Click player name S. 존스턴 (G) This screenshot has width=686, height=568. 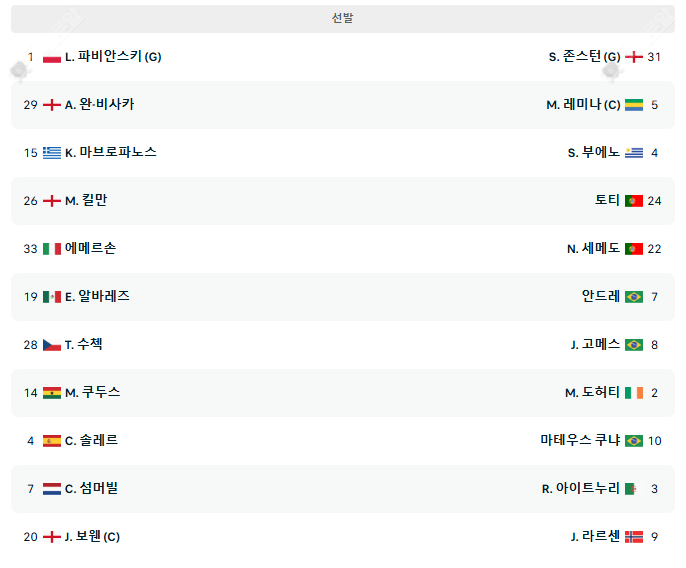click(584, 57)
